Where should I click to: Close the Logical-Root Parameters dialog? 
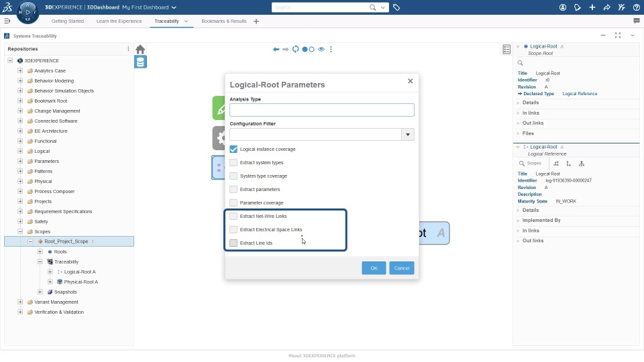411,81
